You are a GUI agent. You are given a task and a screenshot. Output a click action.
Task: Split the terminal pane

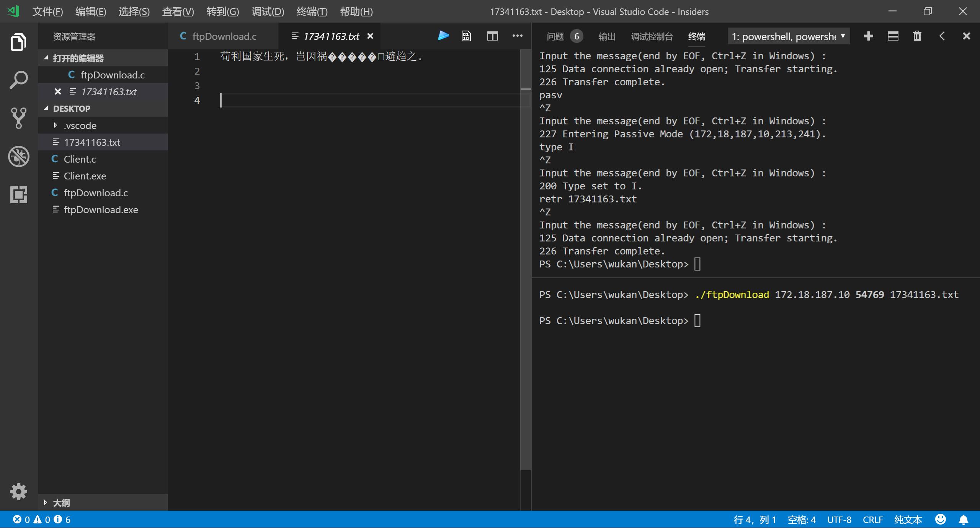click(x=893, y=36)
